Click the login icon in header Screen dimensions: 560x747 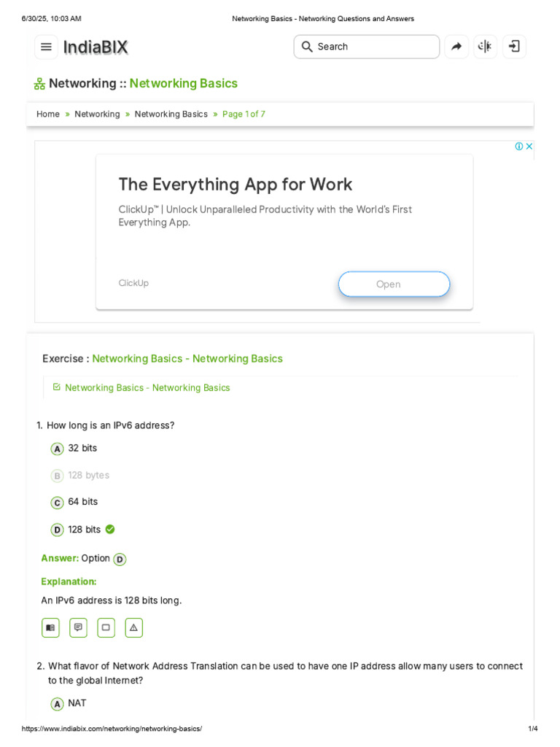click(x=514, y=47)
